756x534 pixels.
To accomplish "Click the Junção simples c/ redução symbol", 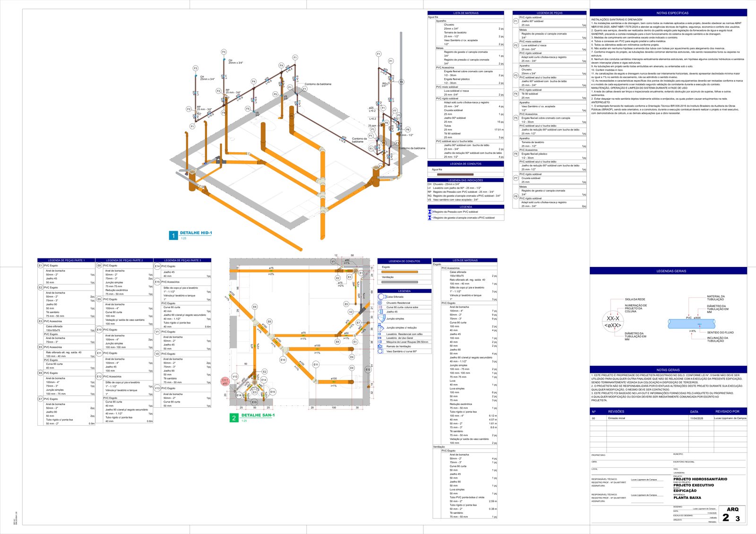I will point(381,327).
